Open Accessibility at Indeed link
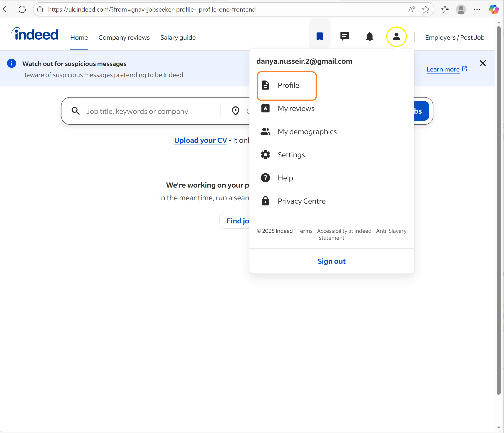 344,231
